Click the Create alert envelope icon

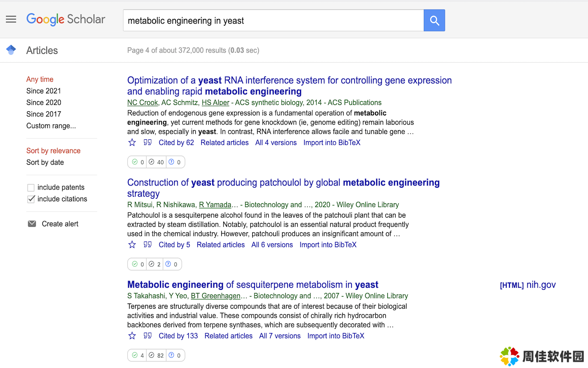32,224
